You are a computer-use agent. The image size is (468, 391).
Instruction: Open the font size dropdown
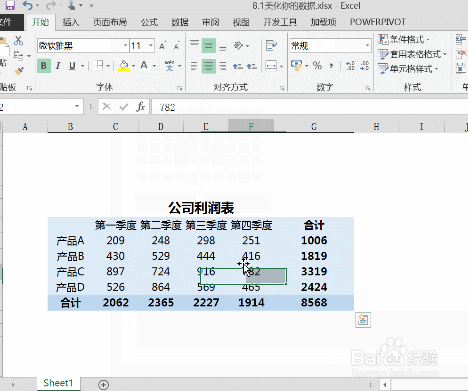151,45
